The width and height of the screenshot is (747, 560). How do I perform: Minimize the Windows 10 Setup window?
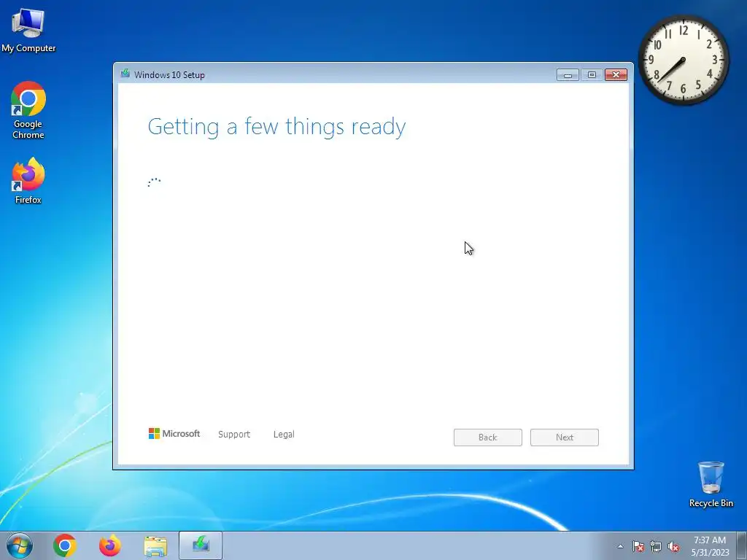coord(568,75)
